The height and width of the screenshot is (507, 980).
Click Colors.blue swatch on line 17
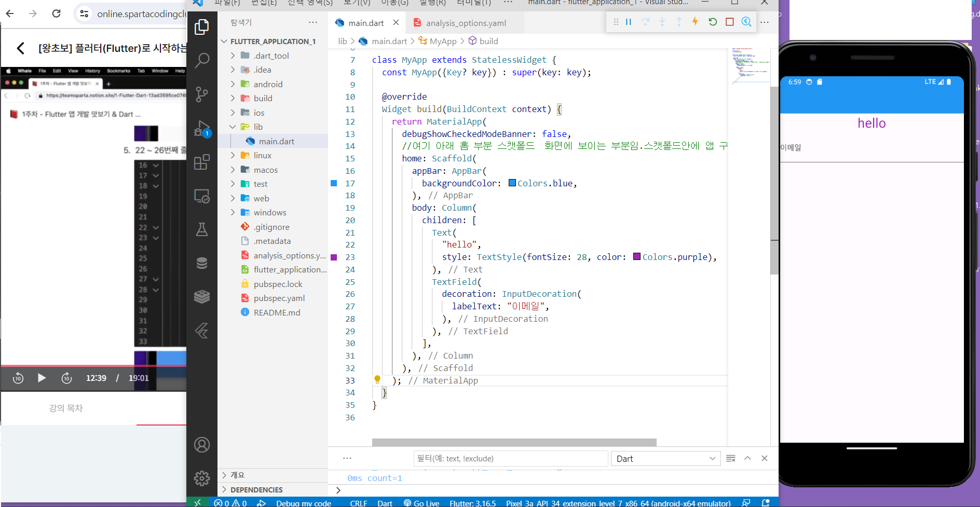pos(512,183)
